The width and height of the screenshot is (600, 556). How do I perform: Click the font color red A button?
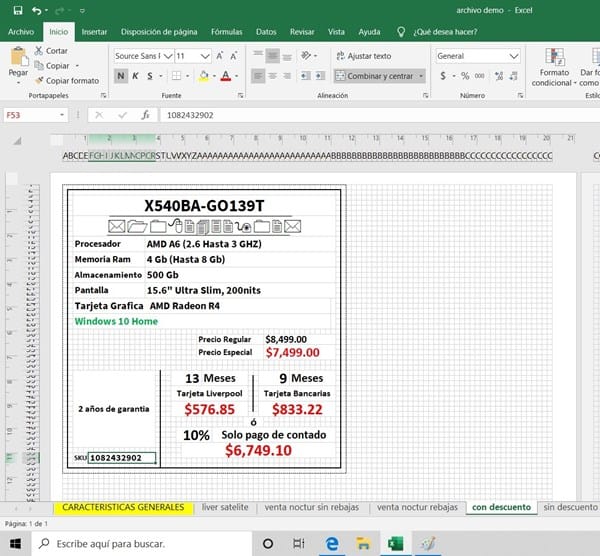pyautogui.click(x=226, y=76)
